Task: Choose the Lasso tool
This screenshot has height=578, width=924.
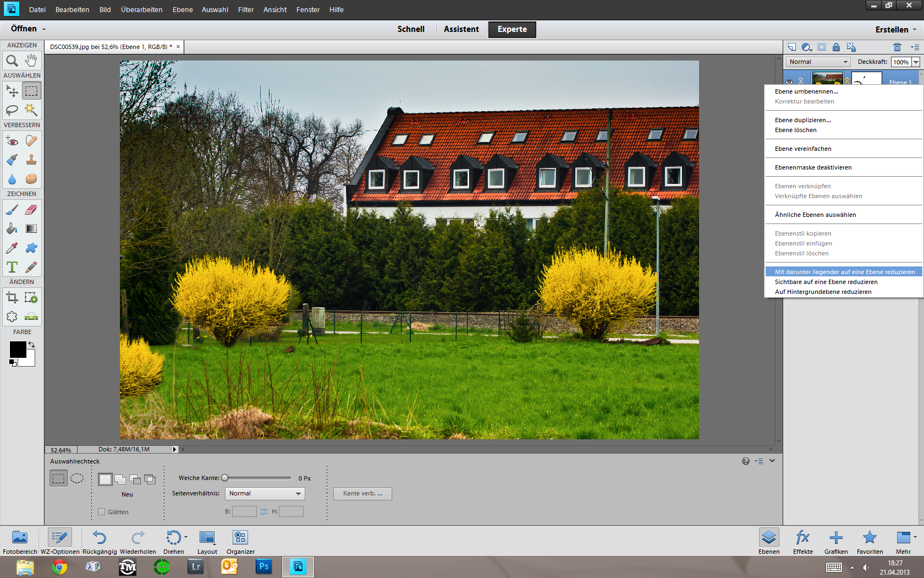Action: point(12,110)
